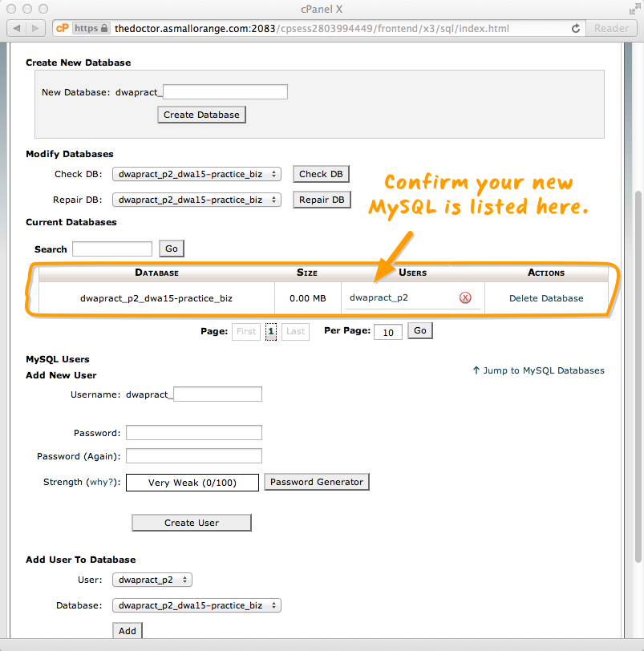Image resolution: width=644 pixels, height=651 pixels.
Task: Click the Reader button in the toolbar
Action: (611, 28)
